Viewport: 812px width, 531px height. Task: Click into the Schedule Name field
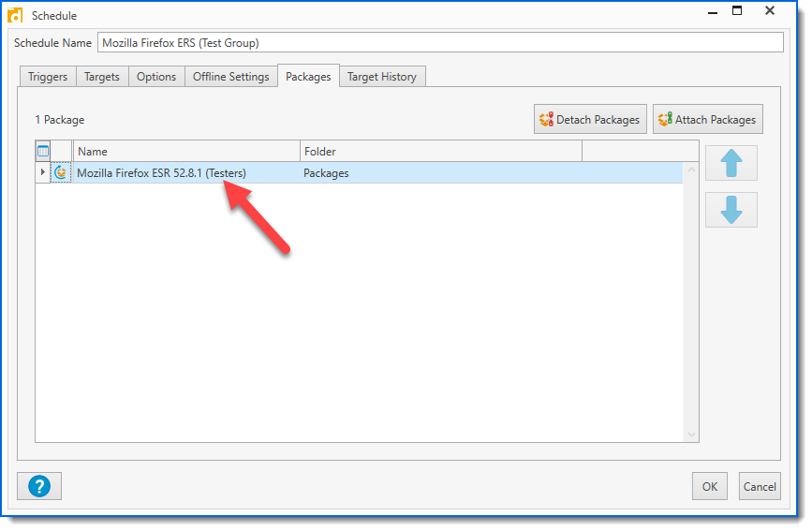pos(440,42)
